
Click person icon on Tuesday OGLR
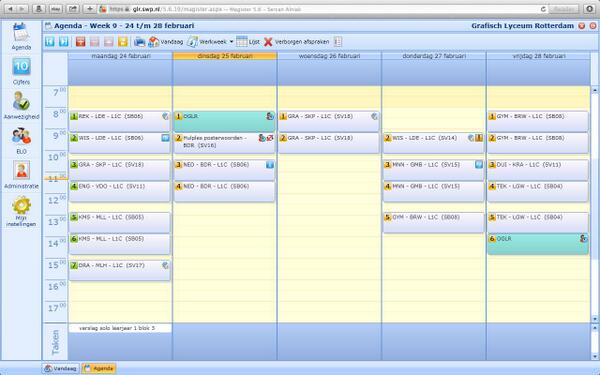pyautogui.click(x=270, y=116)
